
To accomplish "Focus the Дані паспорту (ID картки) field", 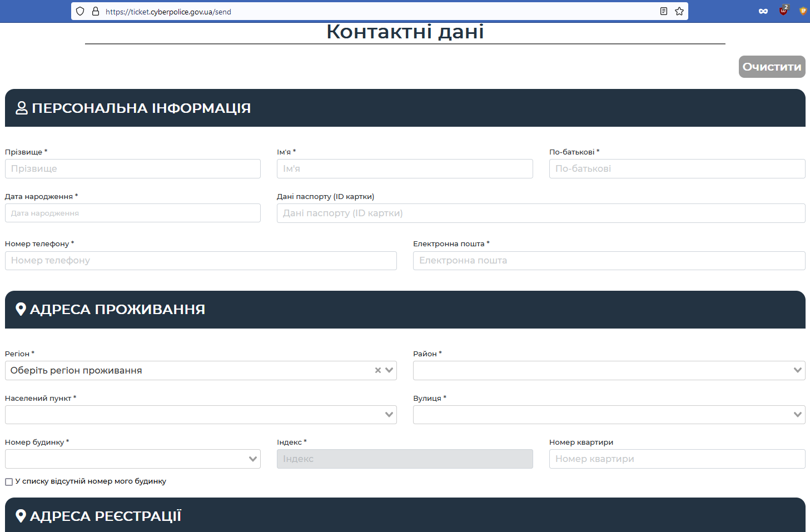I will [541, 213].
